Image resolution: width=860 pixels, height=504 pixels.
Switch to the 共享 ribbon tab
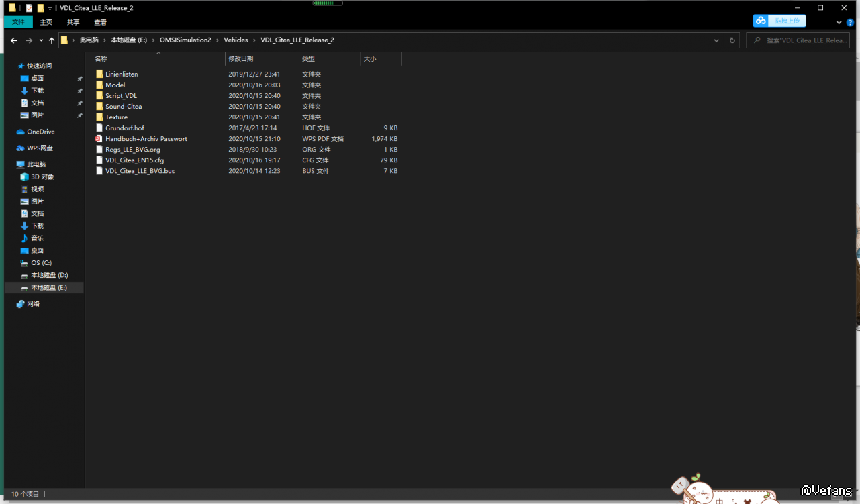(73, 22)
